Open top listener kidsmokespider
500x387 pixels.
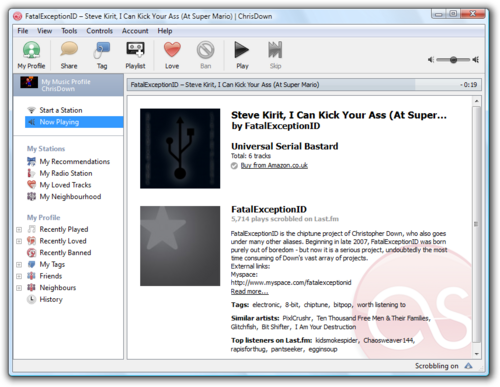(x=336, y=340)
